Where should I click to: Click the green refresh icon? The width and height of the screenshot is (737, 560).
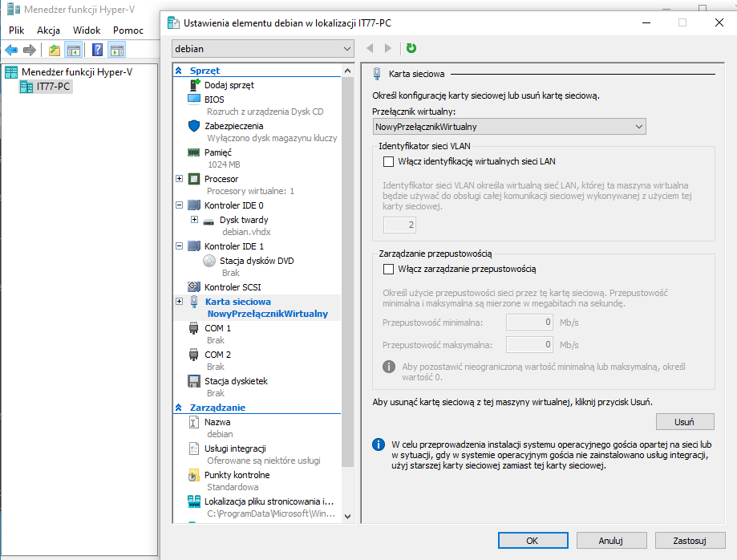click(411, 48)
